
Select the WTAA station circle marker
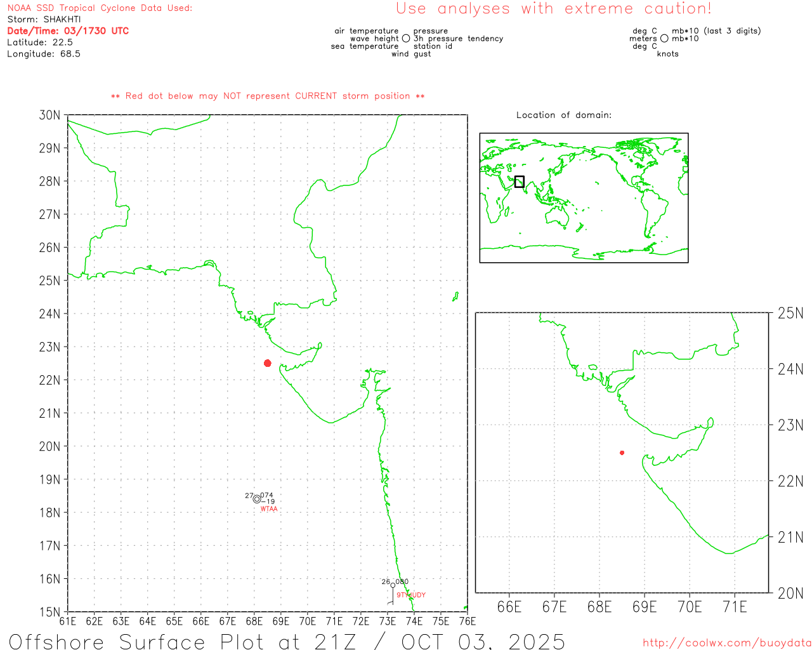click(x=257, y=499)
